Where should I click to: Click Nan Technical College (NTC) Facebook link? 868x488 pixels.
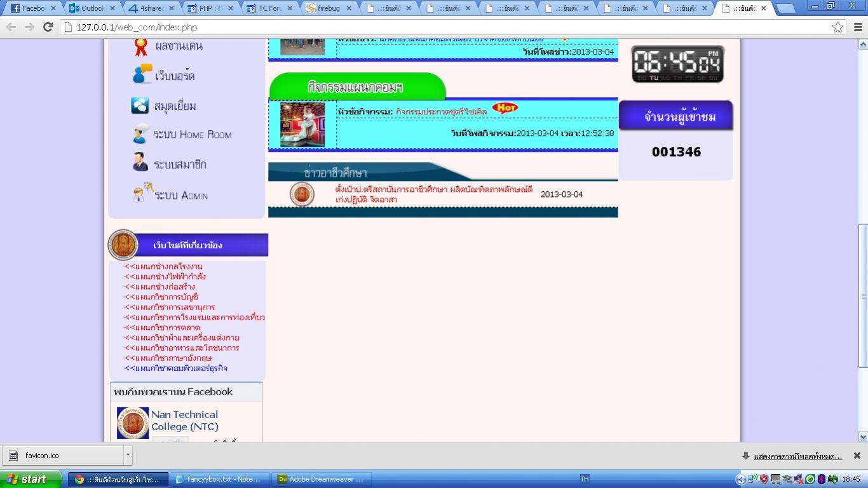pos(184,421)
